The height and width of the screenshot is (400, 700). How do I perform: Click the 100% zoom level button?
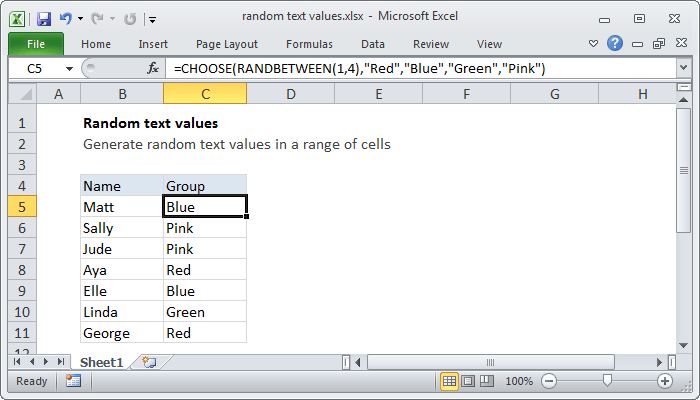coord(519,381)
